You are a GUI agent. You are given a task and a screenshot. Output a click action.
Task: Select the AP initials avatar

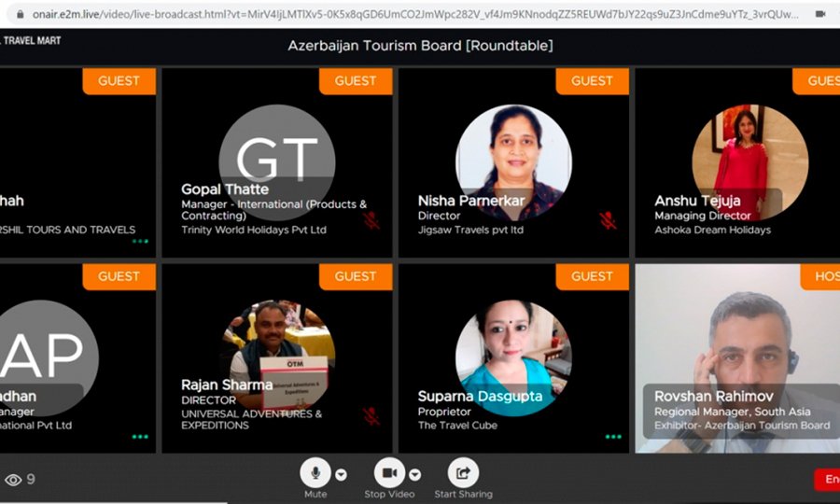[43, 357]
